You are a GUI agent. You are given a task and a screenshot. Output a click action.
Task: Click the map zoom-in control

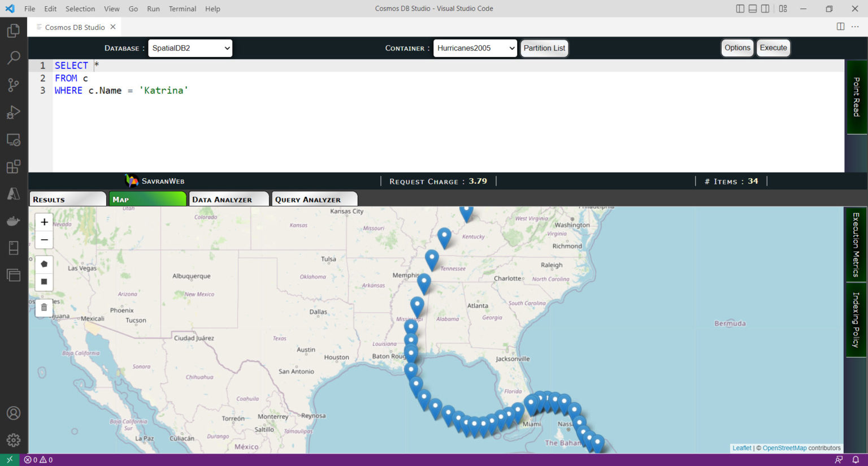(x=44, y=222)
